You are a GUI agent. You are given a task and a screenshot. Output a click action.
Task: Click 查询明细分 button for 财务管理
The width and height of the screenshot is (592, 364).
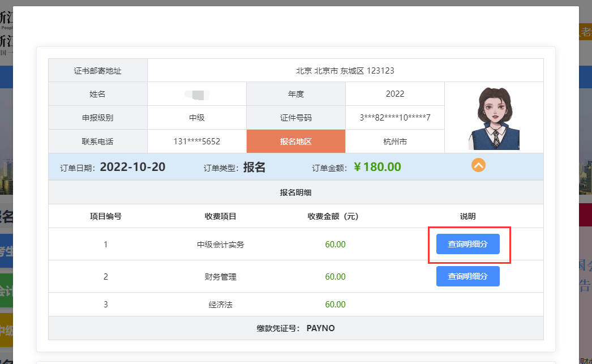tap(467, 276)
